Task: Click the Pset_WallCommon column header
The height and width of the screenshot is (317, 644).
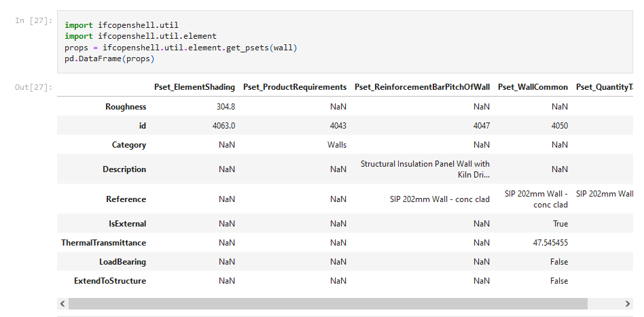Action: [x=533, y=87]
